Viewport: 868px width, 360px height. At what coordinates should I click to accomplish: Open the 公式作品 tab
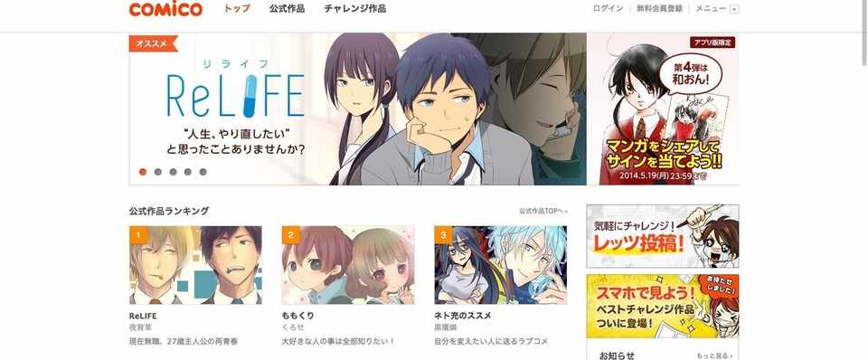tap(287, 9)
